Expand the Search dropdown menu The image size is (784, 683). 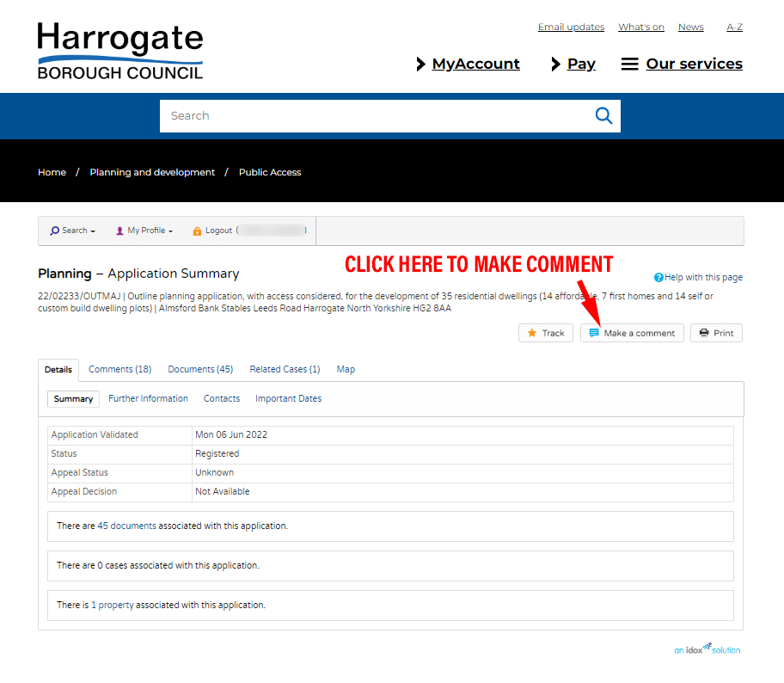[x=72, y=231]
